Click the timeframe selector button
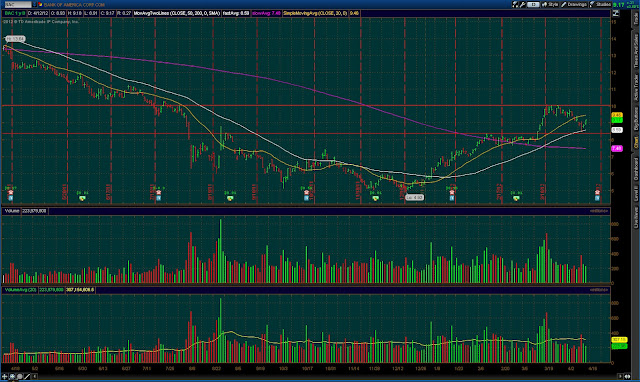Viewport: 640px width, 382px height. tap(533, 4)
